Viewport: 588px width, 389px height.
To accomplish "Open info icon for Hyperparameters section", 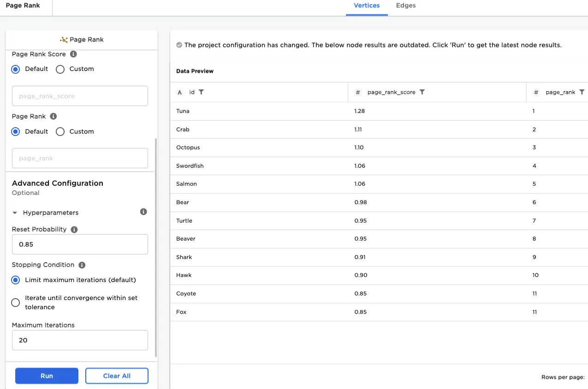I will (143, 212).
